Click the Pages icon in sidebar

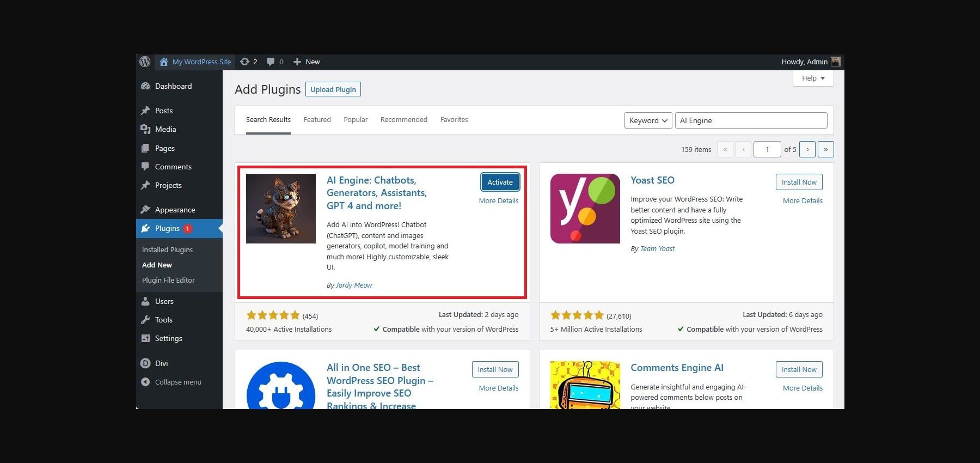click(x=145, y=148)
